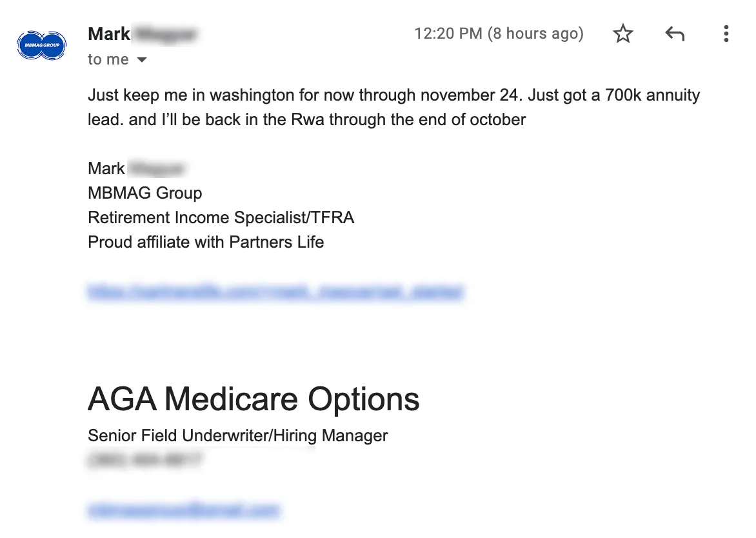This screenshot has width=756, height=538.
Task: Click the message line mentioning washington
Action: [394, 95]
